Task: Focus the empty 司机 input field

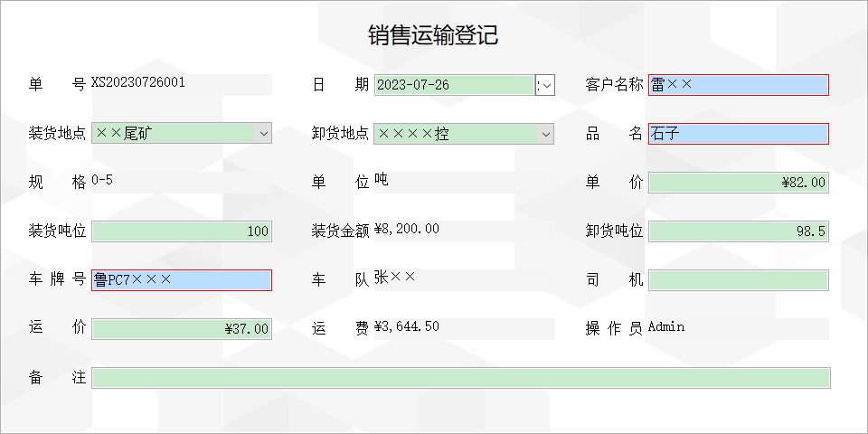Action: tap(739, 280)
